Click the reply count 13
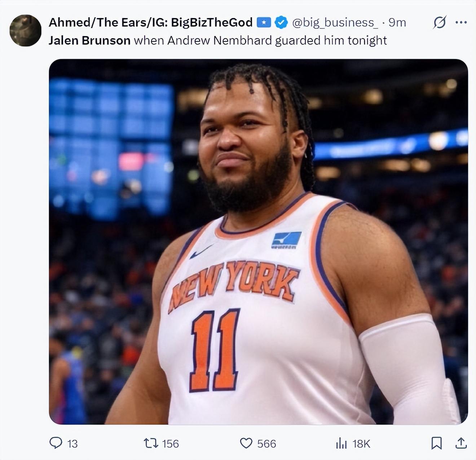Viewport: 476px width, 460px height. coord(72,444)
